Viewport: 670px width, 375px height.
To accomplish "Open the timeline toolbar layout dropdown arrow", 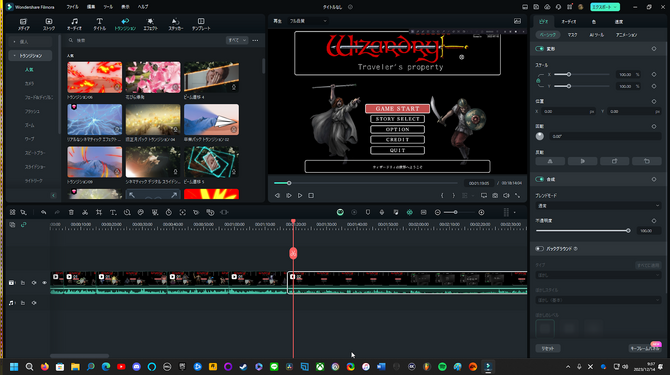I will [x=514, y=212].
